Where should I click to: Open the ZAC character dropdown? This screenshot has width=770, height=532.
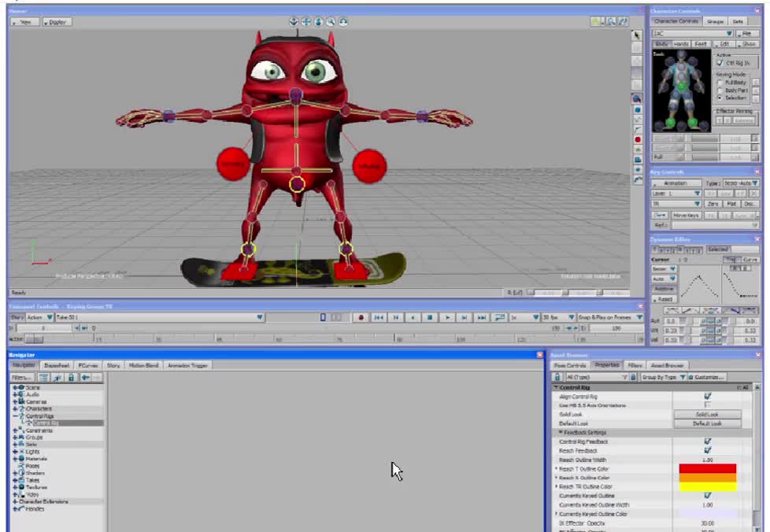729,34
